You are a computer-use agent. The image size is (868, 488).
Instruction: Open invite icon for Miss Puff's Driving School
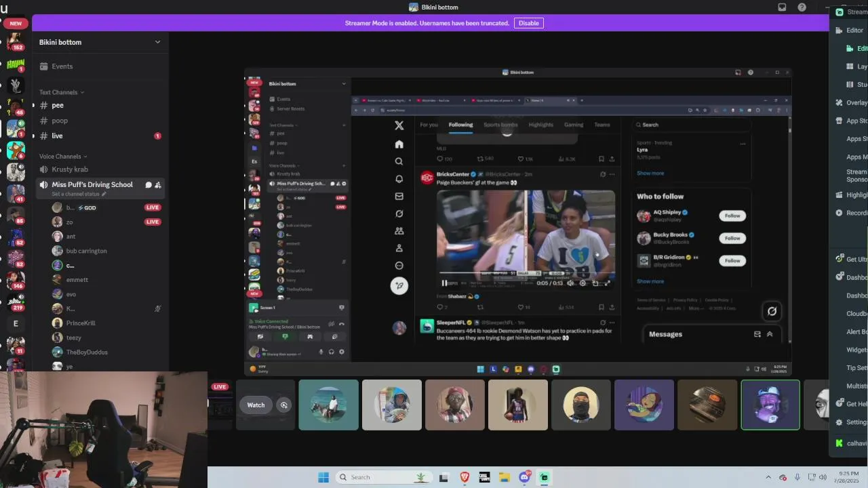(x=158, y=184)
